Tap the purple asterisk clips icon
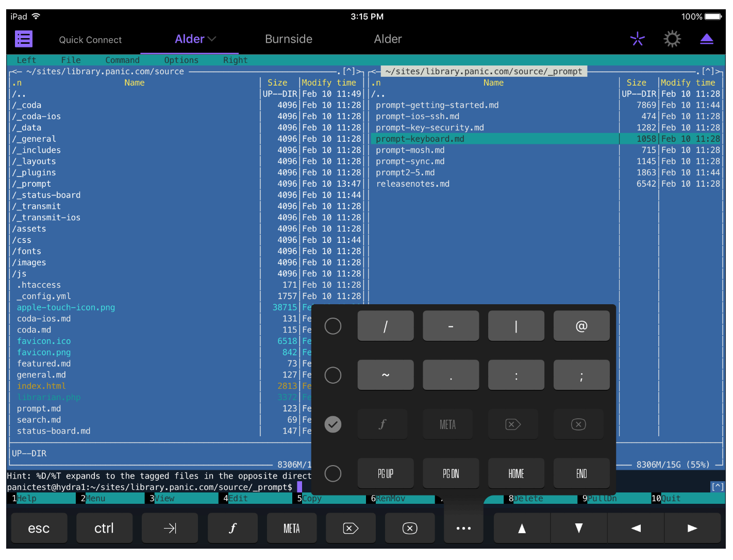733x560 pixels. [x=638, y=39]
